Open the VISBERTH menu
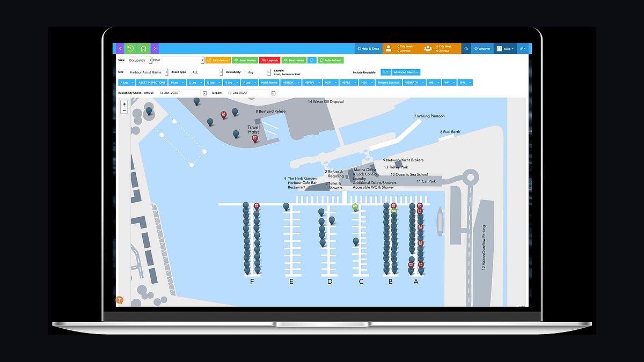This screenshot has height=362, width=644. click(x=414, y=83)
